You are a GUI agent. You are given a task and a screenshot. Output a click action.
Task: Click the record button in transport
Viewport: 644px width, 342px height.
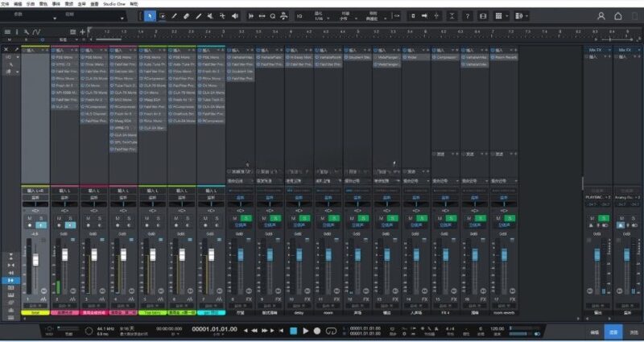(x=317, y=331)
